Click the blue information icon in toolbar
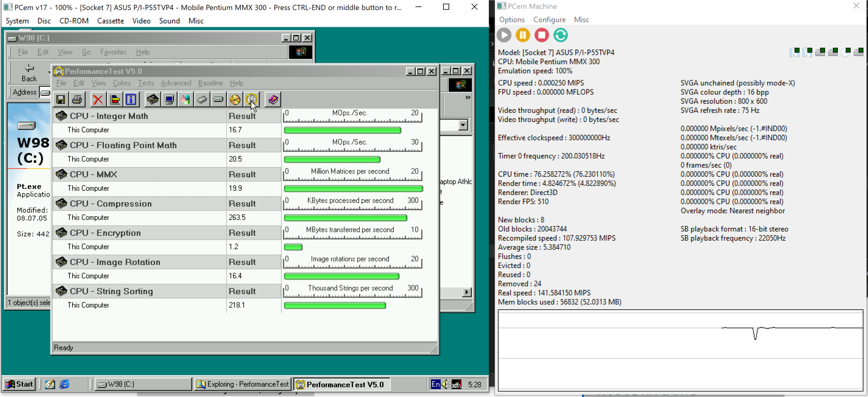Image resolution: width=868 pixels, height=397 pixels. coord(131,100)
